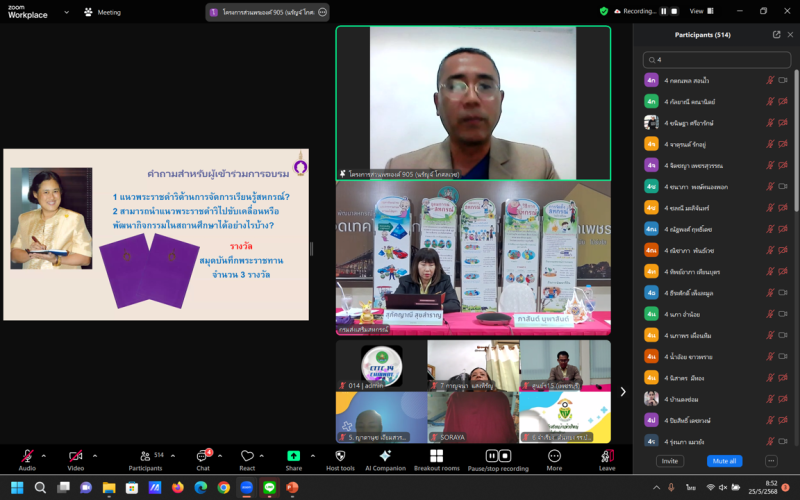This screenshot has height=500, width=800.
Task: Select the กรมส่งเสริมสหกรณ์ room video tile
Action: pos(473,259)
